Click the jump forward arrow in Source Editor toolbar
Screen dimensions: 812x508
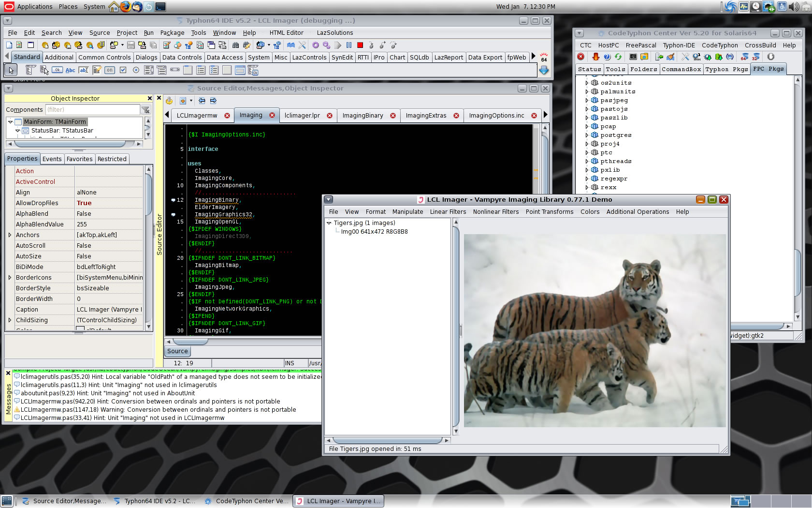(x=213, y=101)
